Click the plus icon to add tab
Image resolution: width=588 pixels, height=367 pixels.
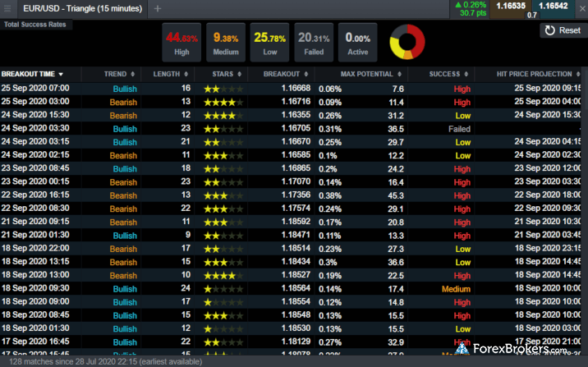tap(158, 8)
